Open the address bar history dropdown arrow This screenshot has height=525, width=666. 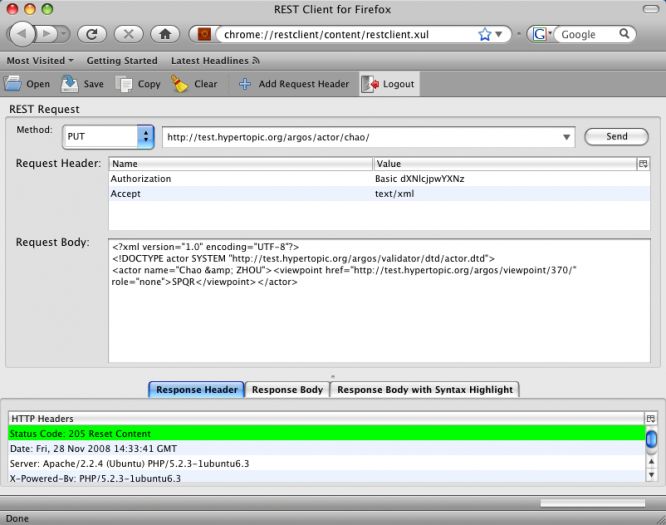pos(499,34)
